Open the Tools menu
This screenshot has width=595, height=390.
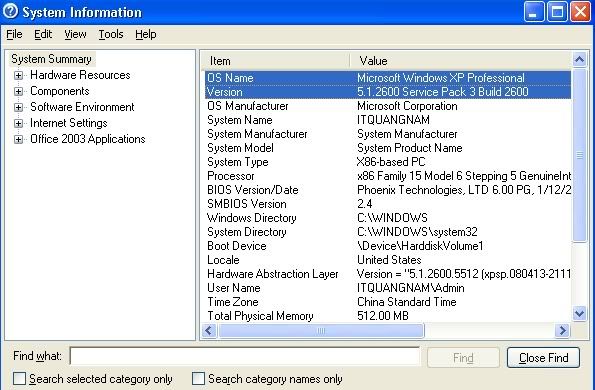(x=111, y=34)
